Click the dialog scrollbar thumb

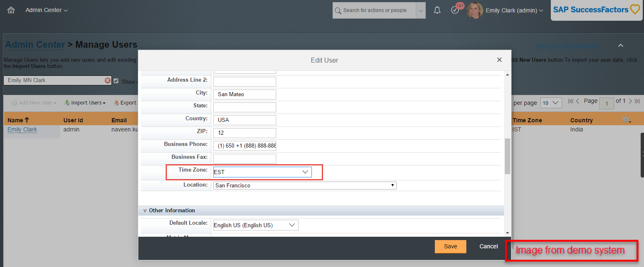[x=507, y=156]
